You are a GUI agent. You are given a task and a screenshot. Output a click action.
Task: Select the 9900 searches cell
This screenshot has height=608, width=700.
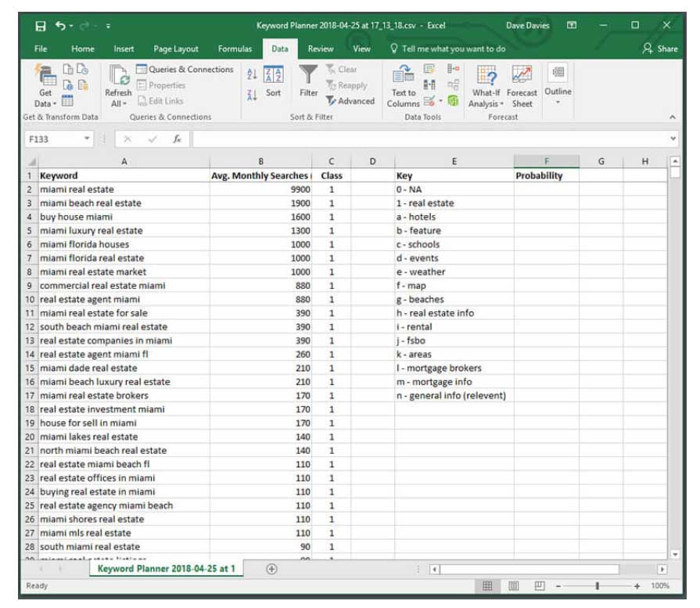click(x=260, y=189)
